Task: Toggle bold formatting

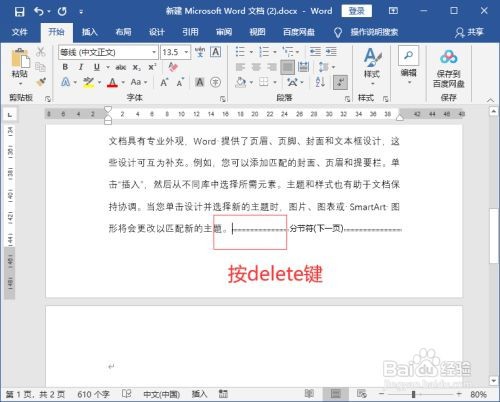Action: (65, 67)
